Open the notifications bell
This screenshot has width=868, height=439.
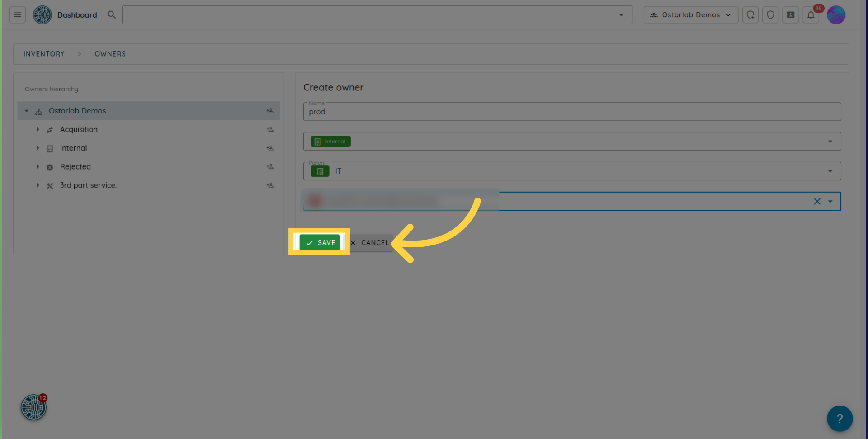click(x=811, y=15)
